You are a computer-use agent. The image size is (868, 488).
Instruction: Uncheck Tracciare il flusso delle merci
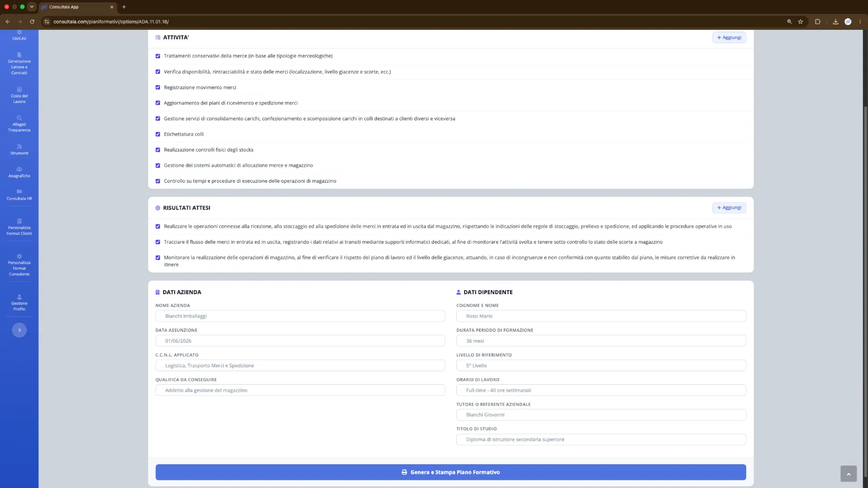158,242
